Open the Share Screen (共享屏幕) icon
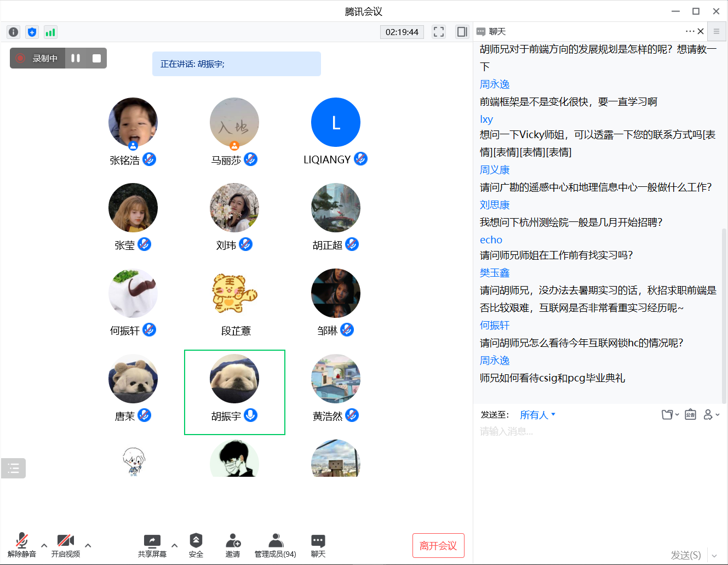The height and width of the screenshot is (565, 728). pyautogui.click(x=152, y=545)
